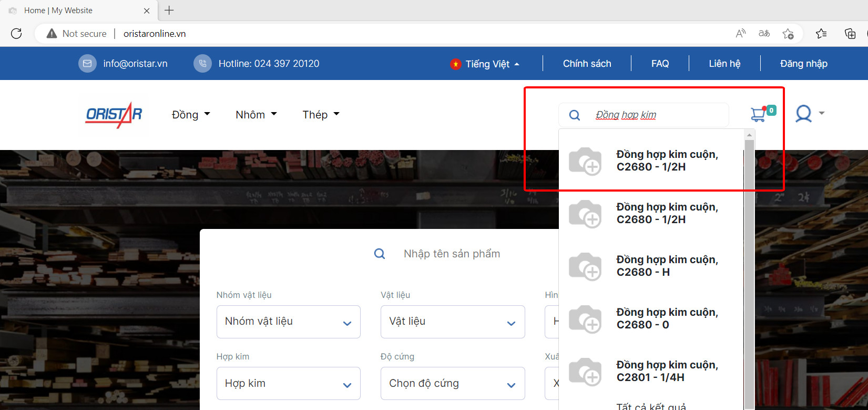The image size is (868, 410).
Task: Open the FAQ page
Action: point(660,64)
